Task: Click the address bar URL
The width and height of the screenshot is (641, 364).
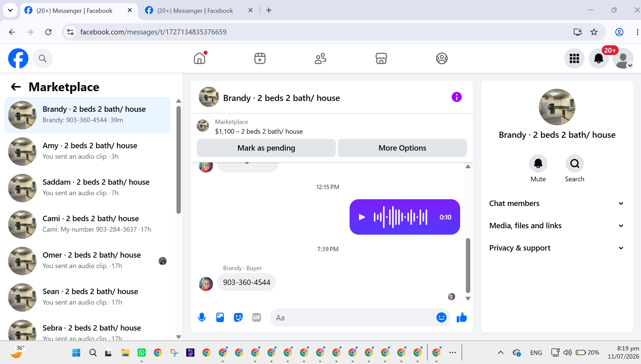Action: point(153,32)
